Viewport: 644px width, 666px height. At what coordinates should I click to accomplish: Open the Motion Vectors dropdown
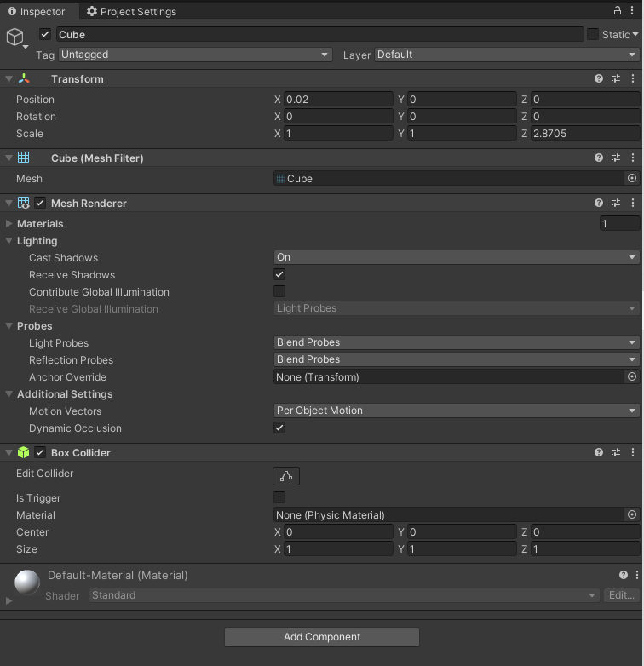tap(457, 411)
